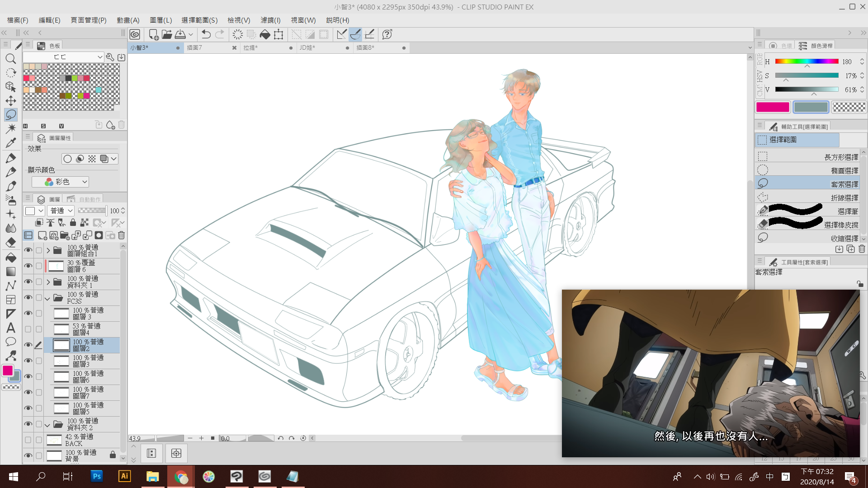This screenshot has width=868, height=488.
Task: Switch to the JD娃* document tab
Action: pyautogui.click(x=324, y=47)
